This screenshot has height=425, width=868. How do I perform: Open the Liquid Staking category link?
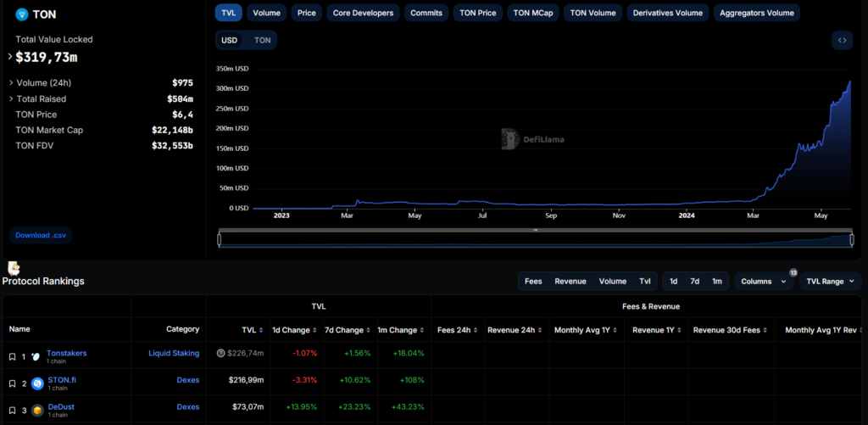point(174,353)
